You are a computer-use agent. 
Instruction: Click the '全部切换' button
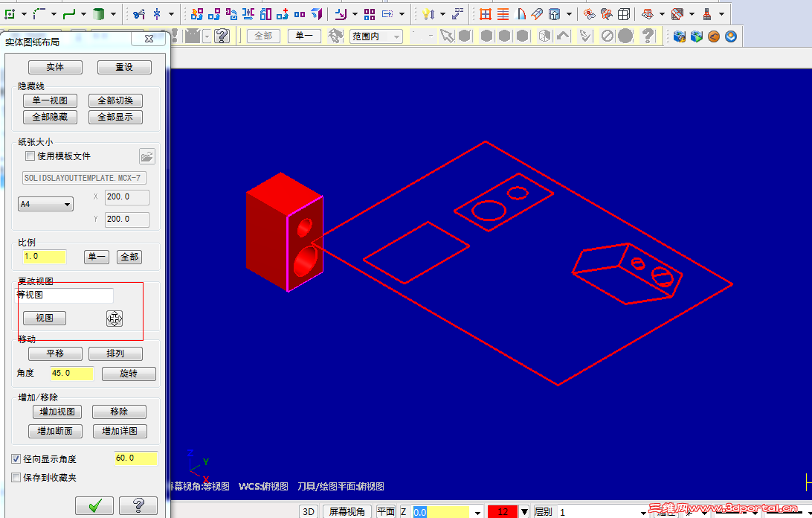click(115, 100)
